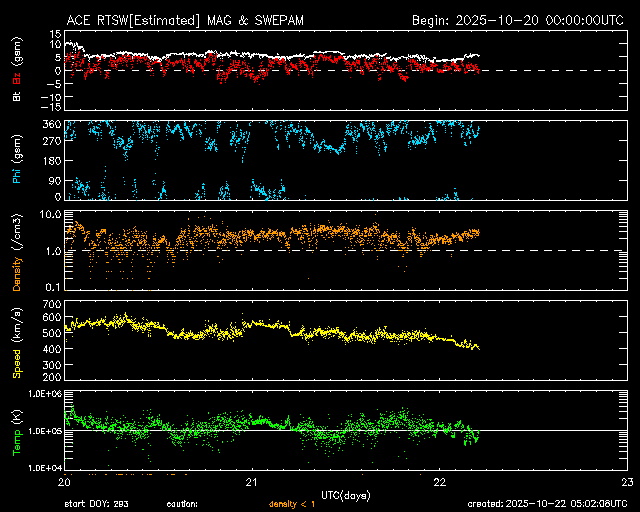Click the Begin date timestamp text
This screenshot has width=640, height=512.
pos(519,20)
